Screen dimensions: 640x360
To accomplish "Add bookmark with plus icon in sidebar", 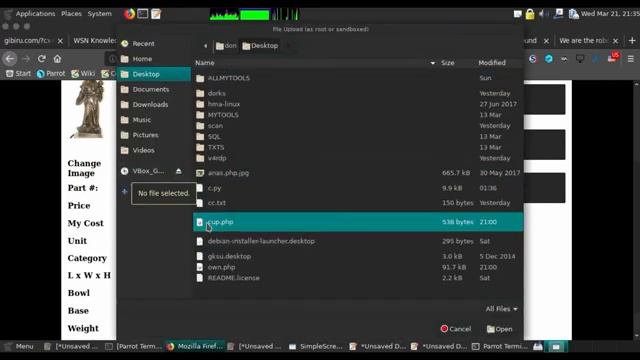I will click(x=124, y=191).
